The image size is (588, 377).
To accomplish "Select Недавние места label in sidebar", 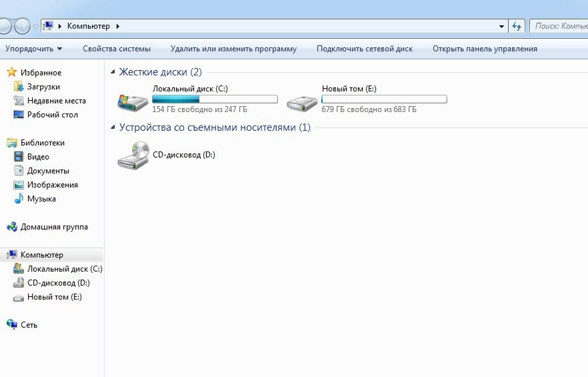I will click(57, 101).
